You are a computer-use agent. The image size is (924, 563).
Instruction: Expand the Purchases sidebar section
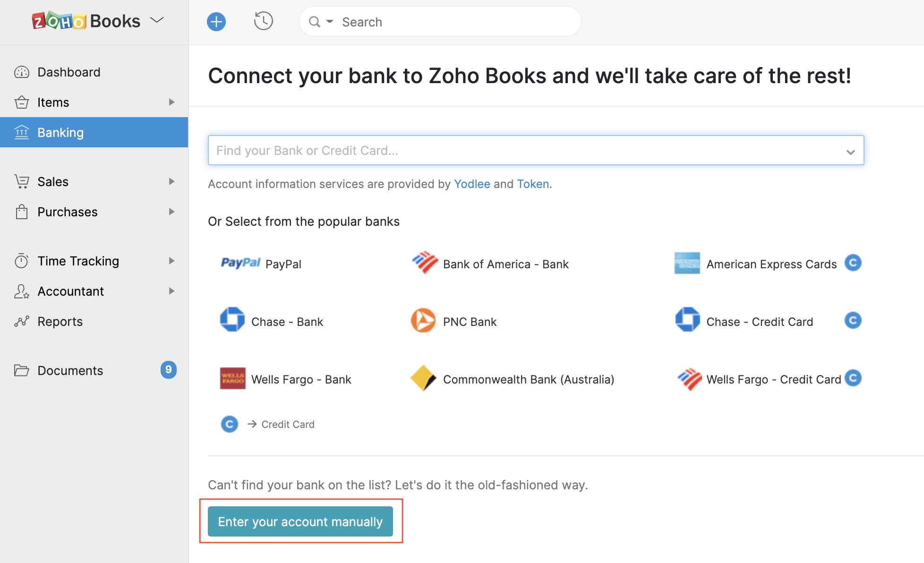pos(171,212)
